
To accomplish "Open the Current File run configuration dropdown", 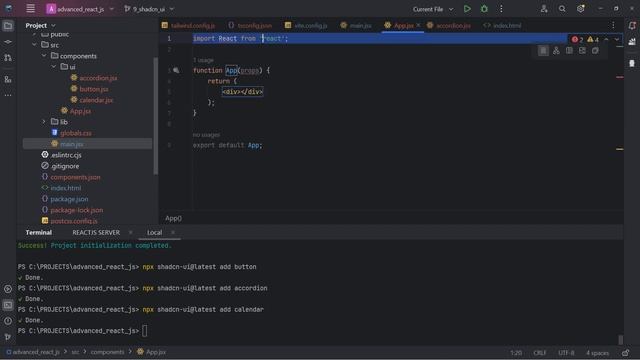I will [433, 9].
